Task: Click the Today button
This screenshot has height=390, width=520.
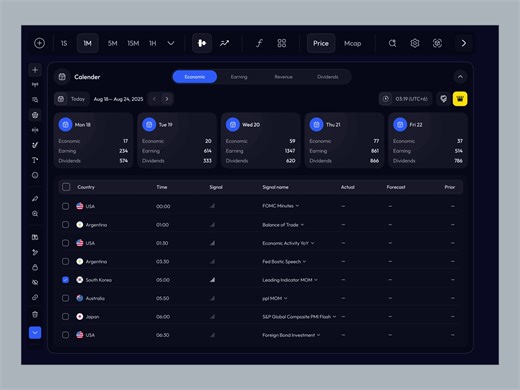Action: (x=72, y=99)
